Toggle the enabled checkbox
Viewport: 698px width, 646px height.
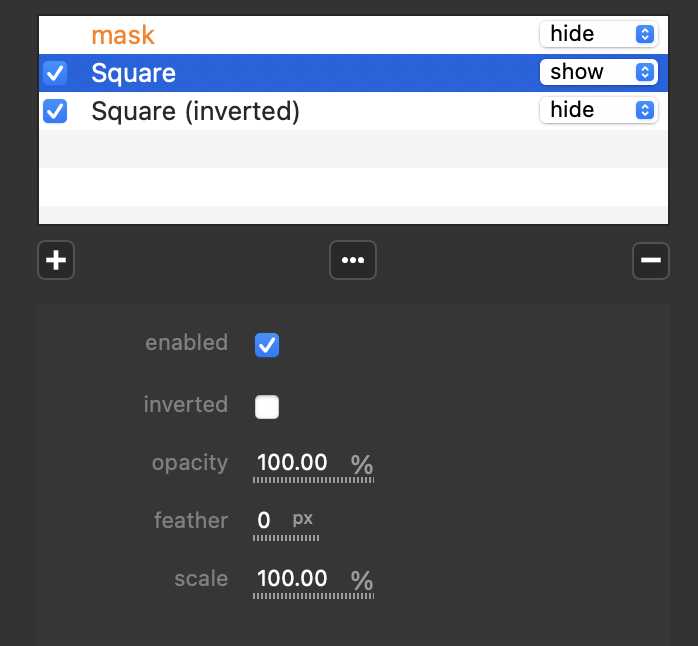(267, 345)
